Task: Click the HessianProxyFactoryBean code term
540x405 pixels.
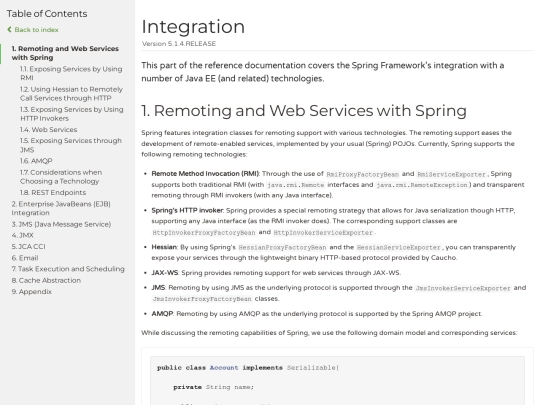Action: (282, 248)
